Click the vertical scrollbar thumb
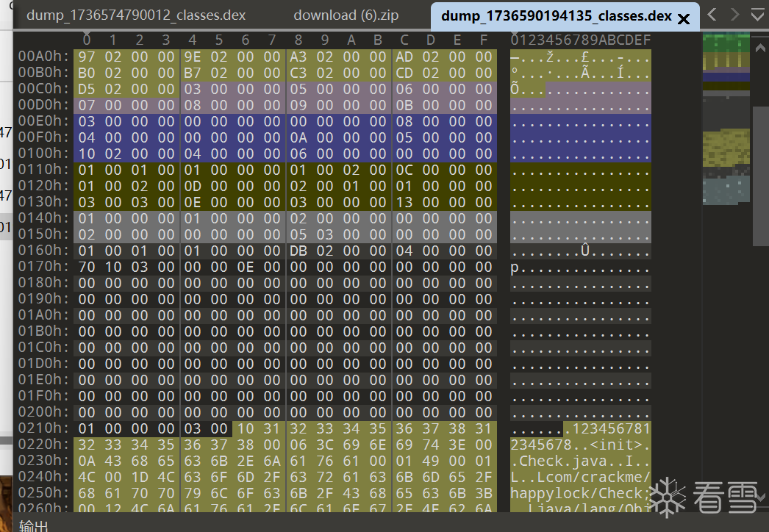769x532 pixels. tap(761, 176)
